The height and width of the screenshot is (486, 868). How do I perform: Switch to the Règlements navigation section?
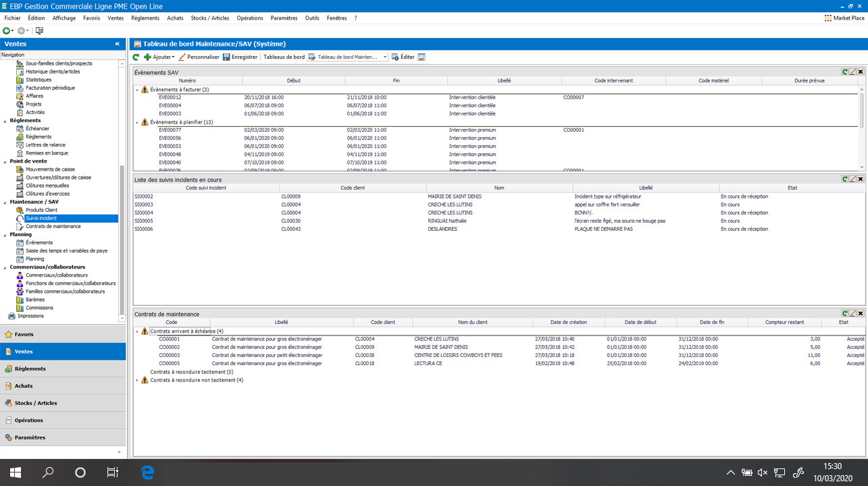(x=30, y=369)
